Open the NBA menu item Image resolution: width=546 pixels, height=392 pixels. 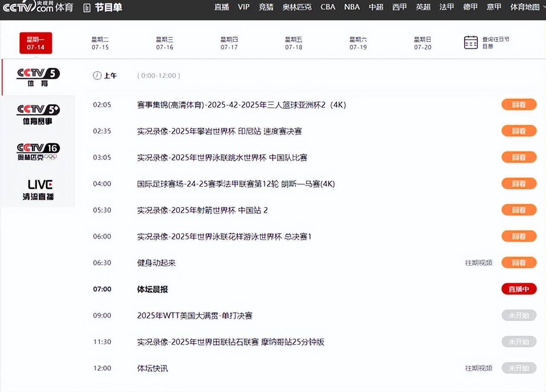[x=352, y=7]
